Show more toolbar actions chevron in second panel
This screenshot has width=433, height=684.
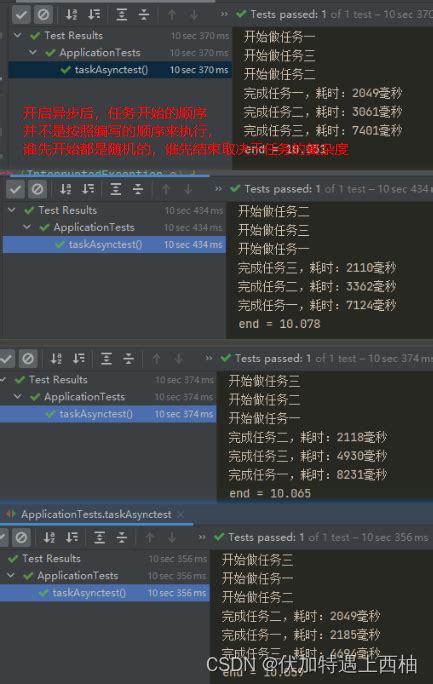tap(218, 189)
